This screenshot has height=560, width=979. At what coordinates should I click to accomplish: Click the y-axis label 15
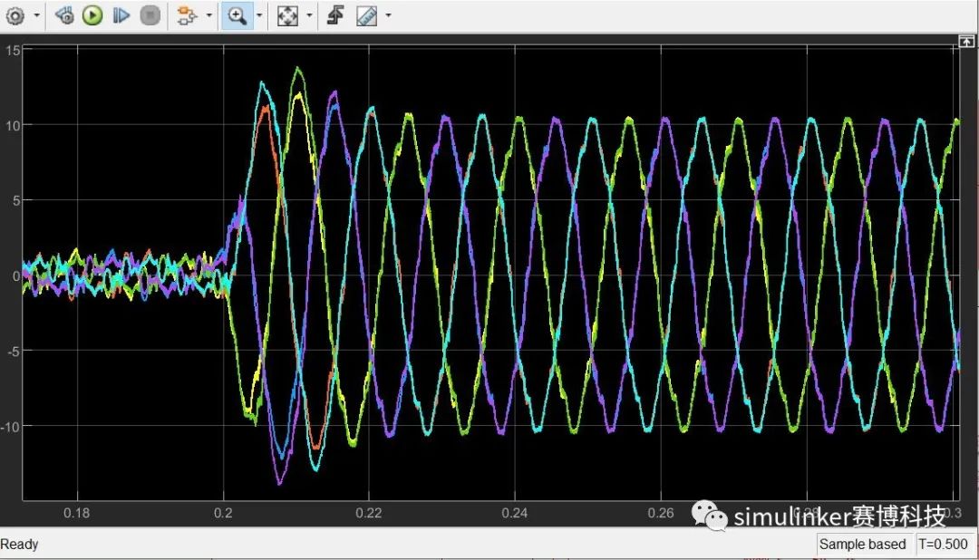coord(13,50)
